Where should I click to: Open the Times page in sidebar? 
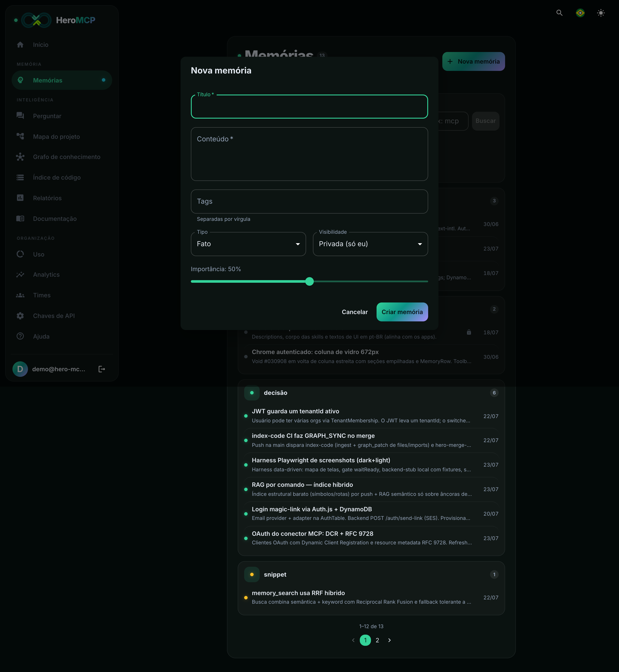62,295
